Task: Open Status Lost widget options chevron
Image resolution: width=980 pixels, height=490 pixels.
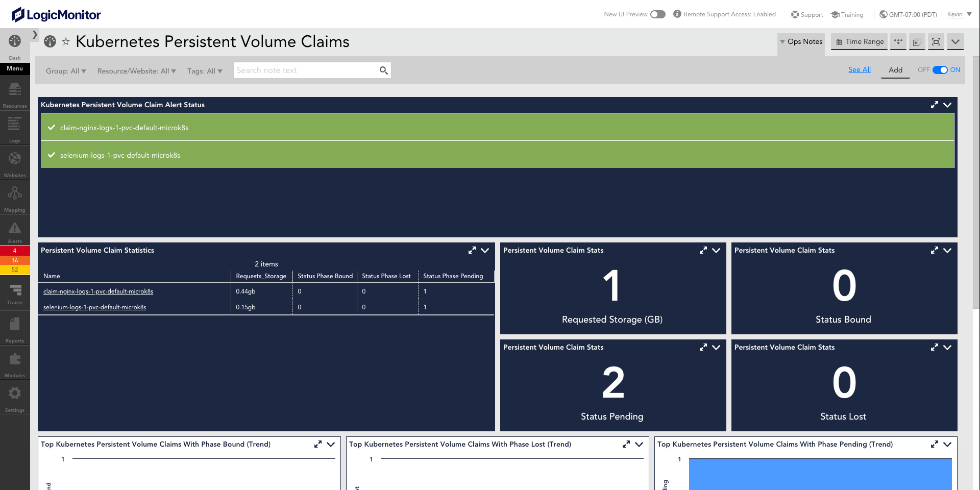Action: 947,347
